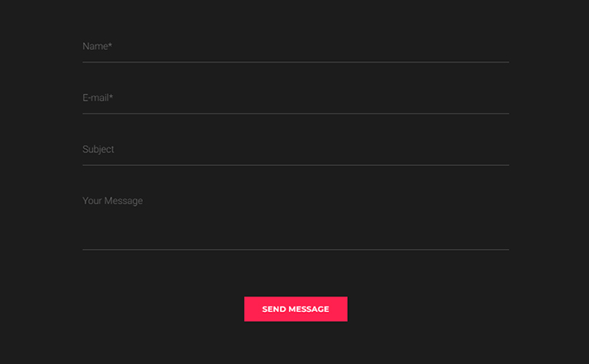Screen dimensions: 589x364
Task: Click the "Subject" placeholder label
Action: (98, 150)
